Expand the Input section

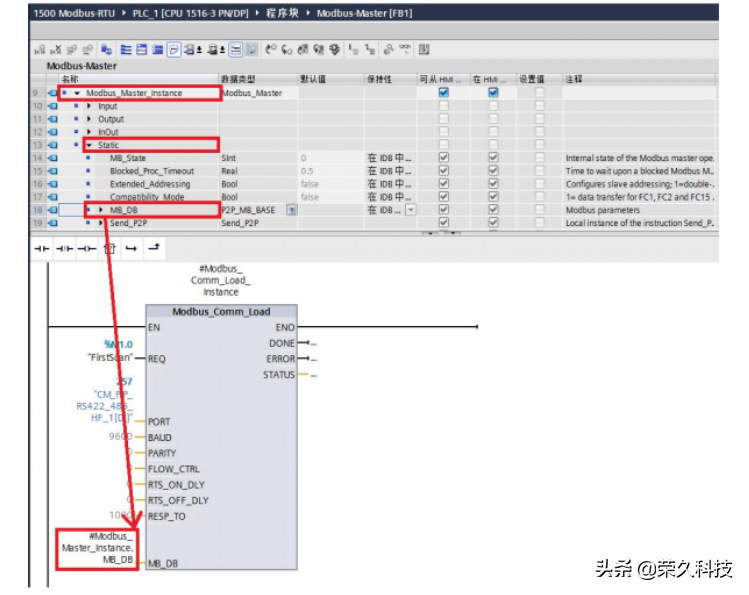pyautogui.click(x=89, y=106)
